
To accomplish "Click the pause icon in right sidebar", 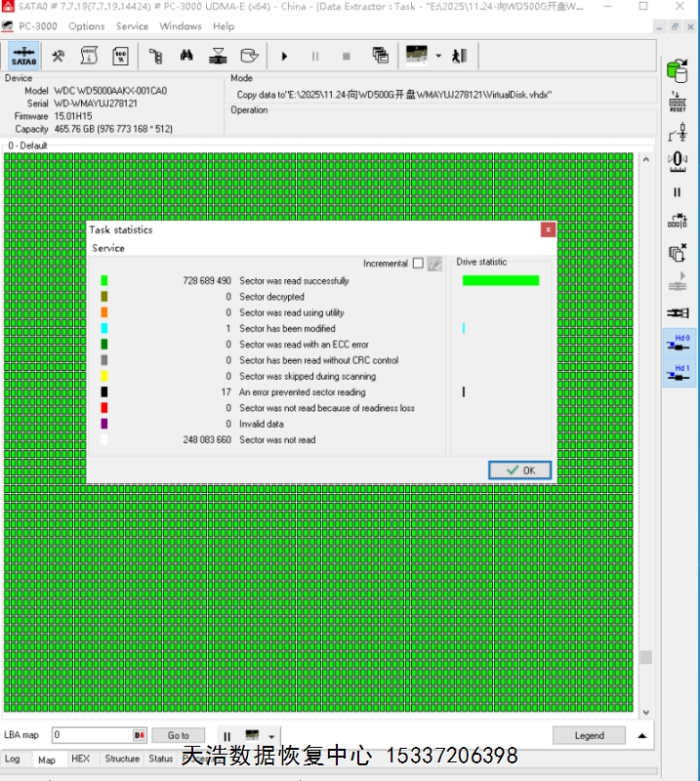I will [x=677, y=192].
